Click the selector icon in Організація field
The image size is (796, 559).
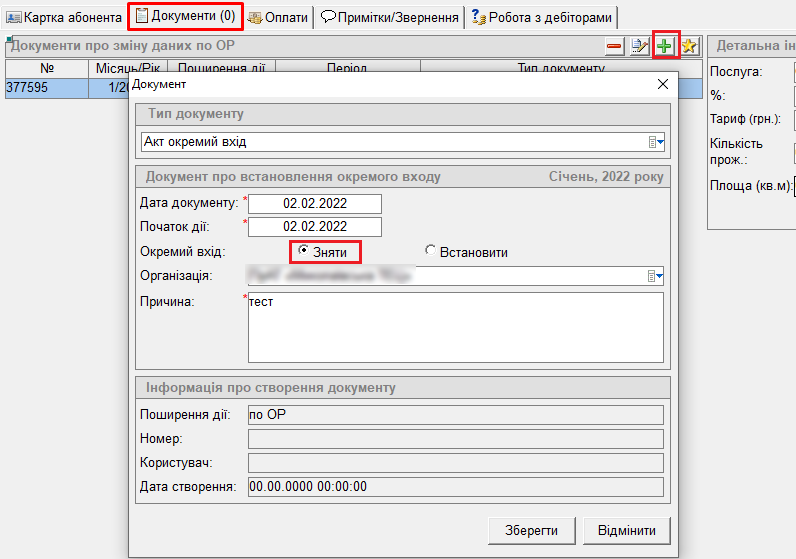click(x=656, y=276)
